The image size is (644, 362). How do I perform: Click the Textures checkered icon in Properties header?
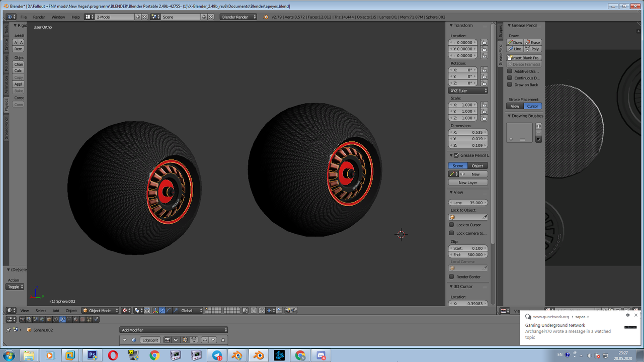click(83, 320)
